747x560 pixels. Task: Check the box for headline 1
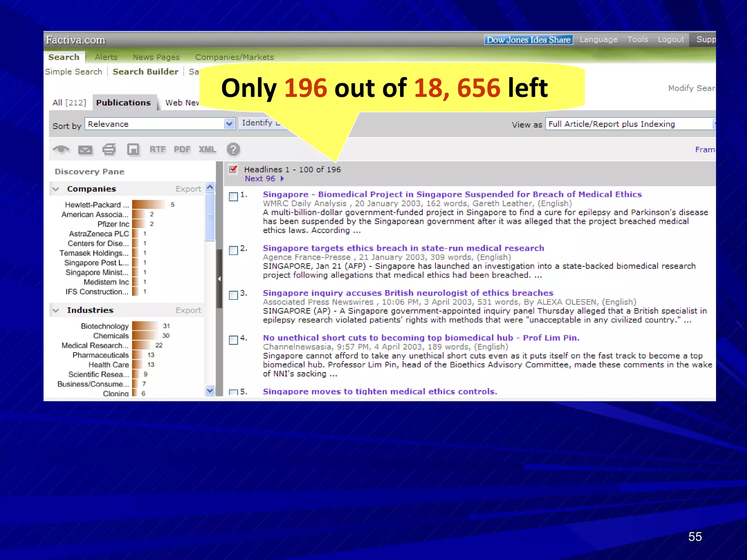[233, 197]
